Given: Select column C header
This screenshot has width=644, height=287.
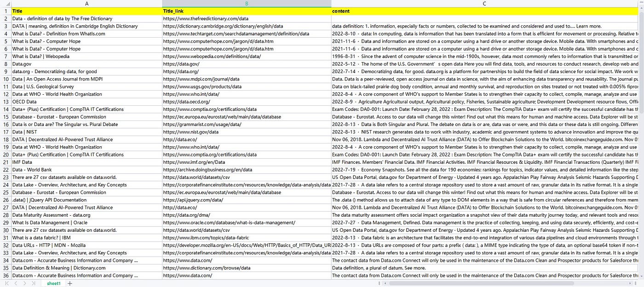Looking at the screenshot, I should (x=484, y=4).
